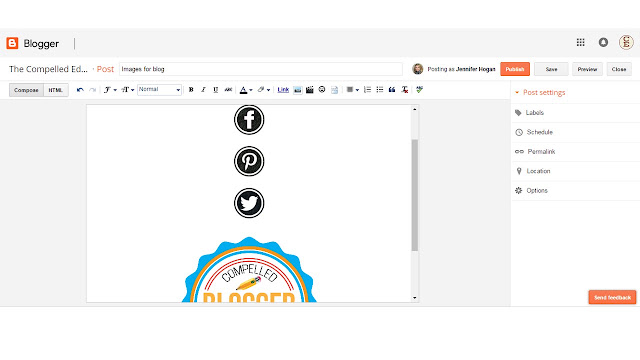Insert a numbered list

tap(367, 90)
